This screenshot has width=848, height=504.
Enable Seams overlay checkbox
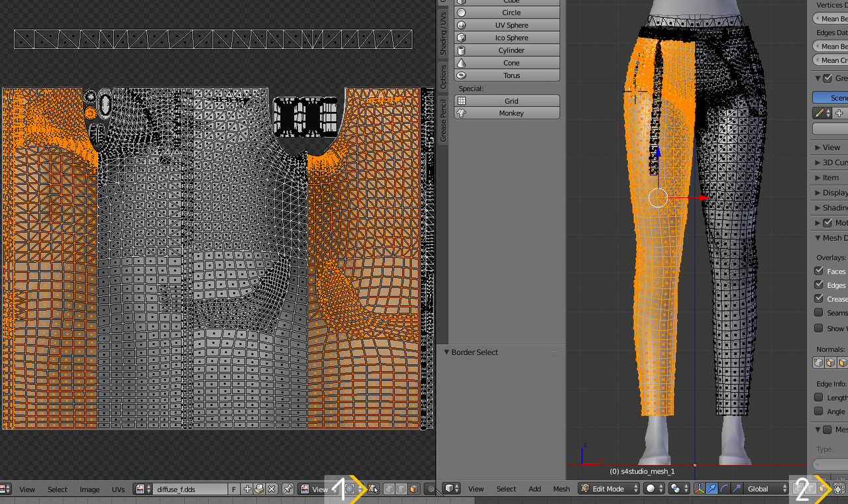pyautogui.click(x=819, y=313)
